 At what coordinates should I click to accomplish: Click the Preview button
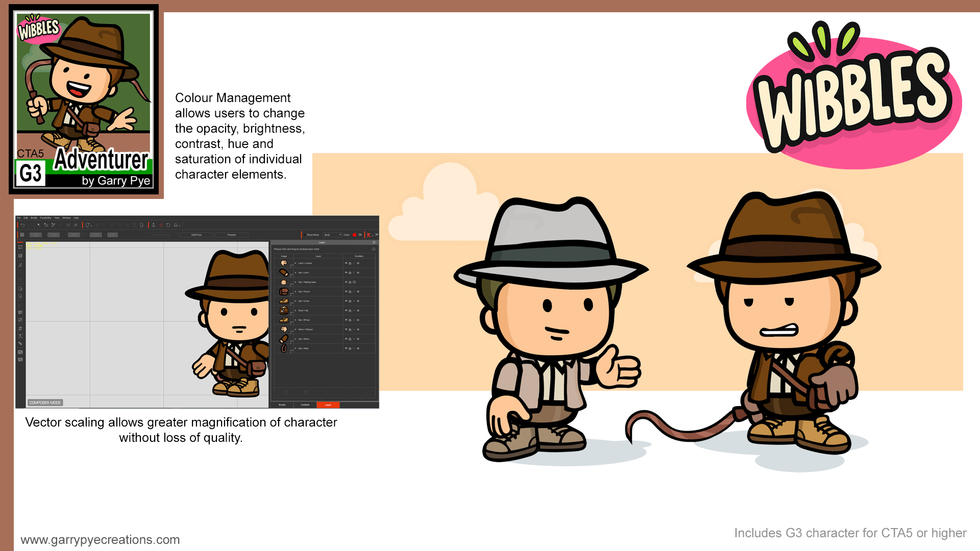click(231, 235)
